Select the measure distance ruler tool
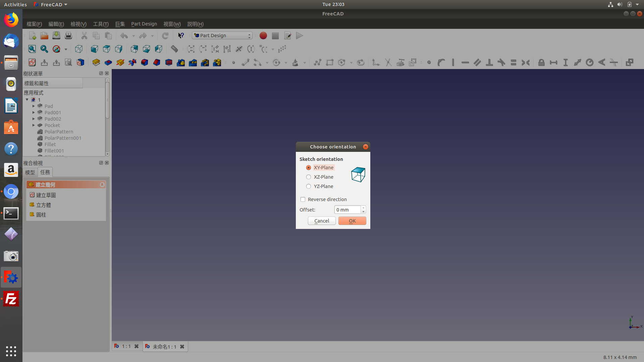This screenshot has height=362, width=644. tap(174, 49)
